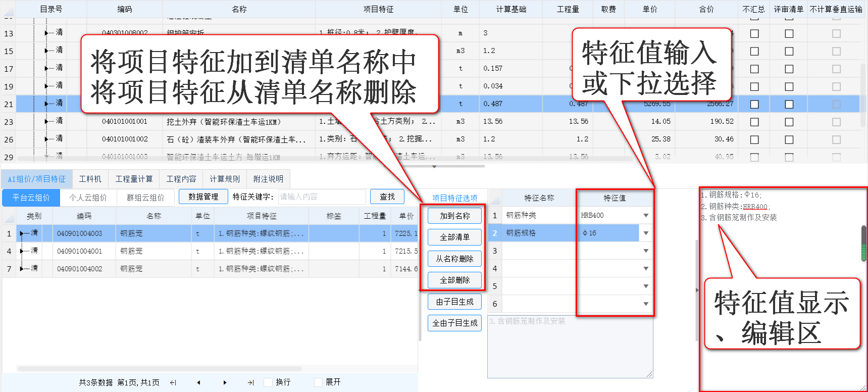Open 钢筋规格 Φ16 value dropdown
Viewport: 868px width, 392px height.
646,233
